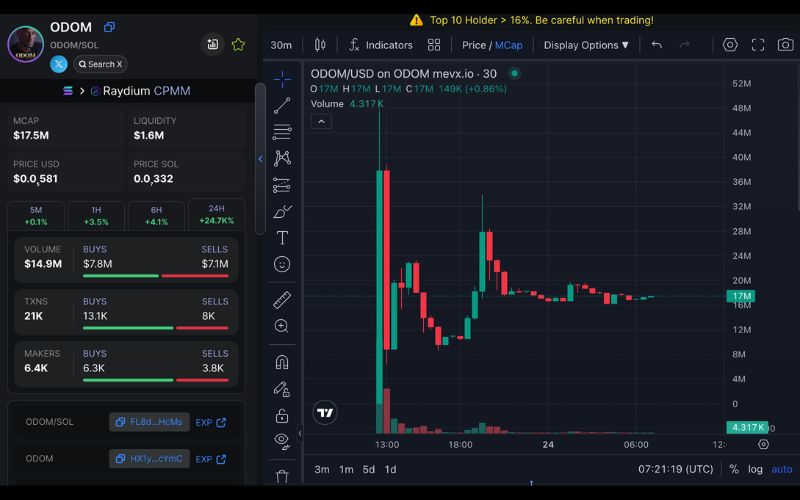Image resolution: width=800 pixels, height=500 pixels.
Task: Lock all drawing tools
Action: click(282, 416)
